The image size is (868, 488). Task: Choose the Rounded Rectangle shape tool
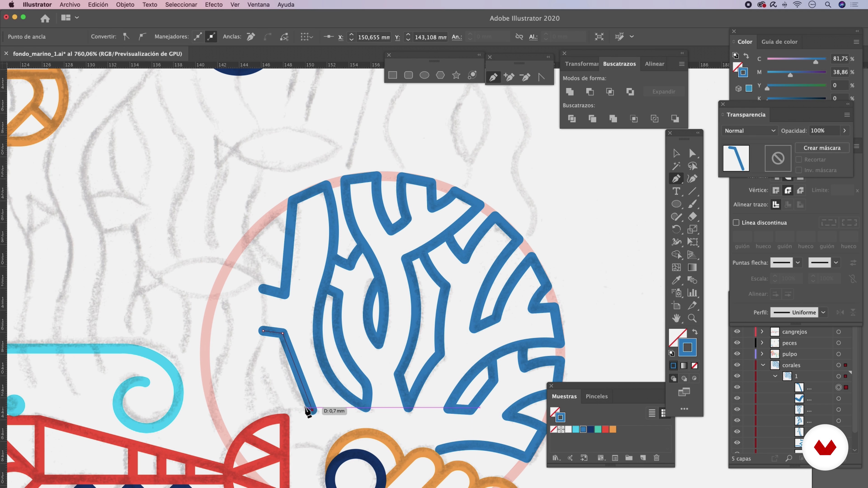pyautogui.click(x=408, y=75)
